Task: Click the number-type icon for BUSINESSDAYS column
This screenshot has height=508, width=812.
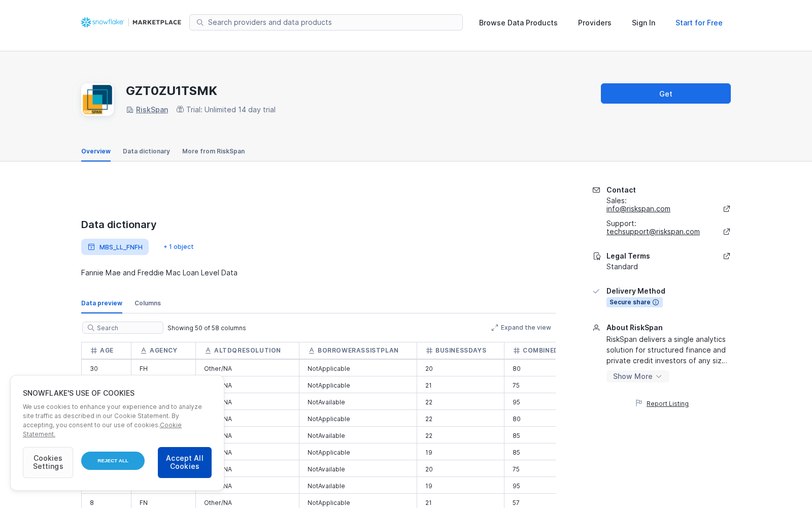Action: 429,351
